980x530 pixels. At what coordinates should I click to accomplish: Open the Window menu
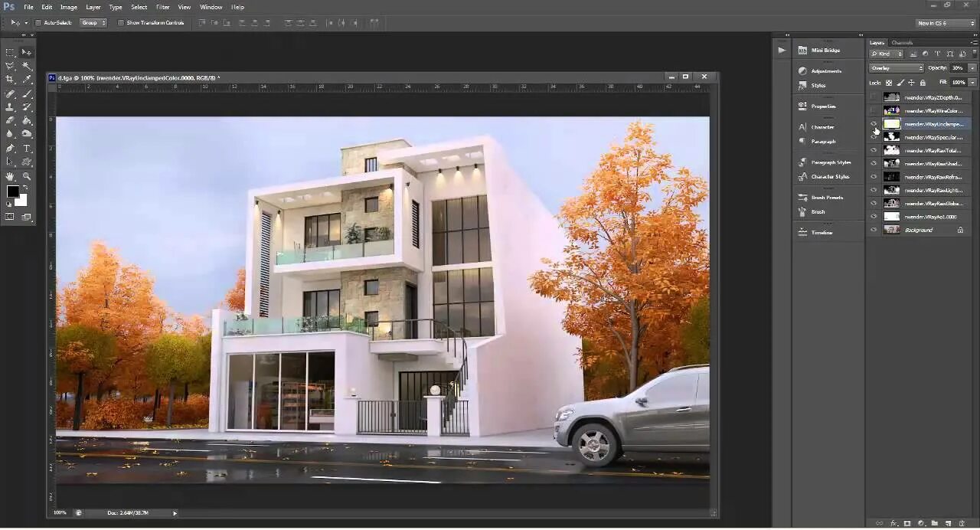(x=211, y=7)
